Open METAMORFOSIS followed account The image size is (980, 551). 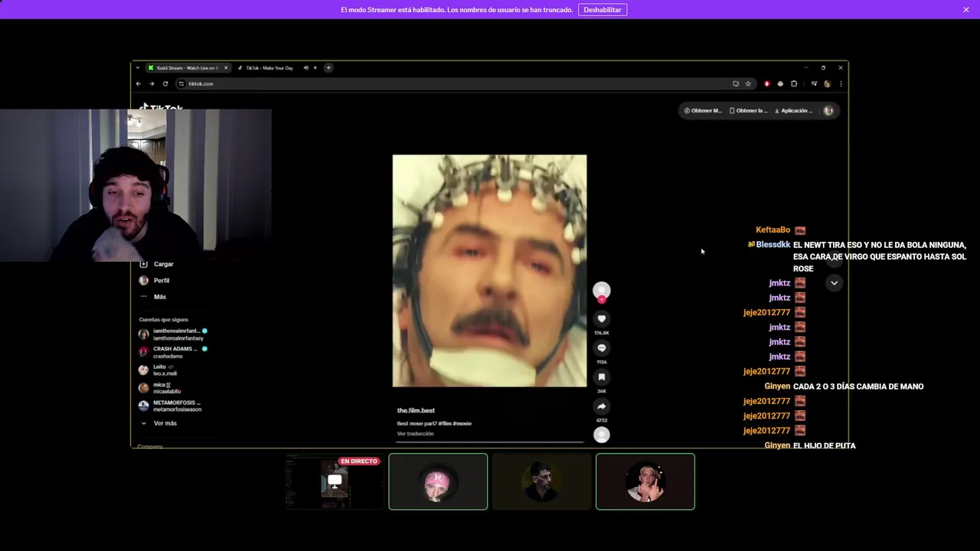pyautogui.click(x=170, y=406)
